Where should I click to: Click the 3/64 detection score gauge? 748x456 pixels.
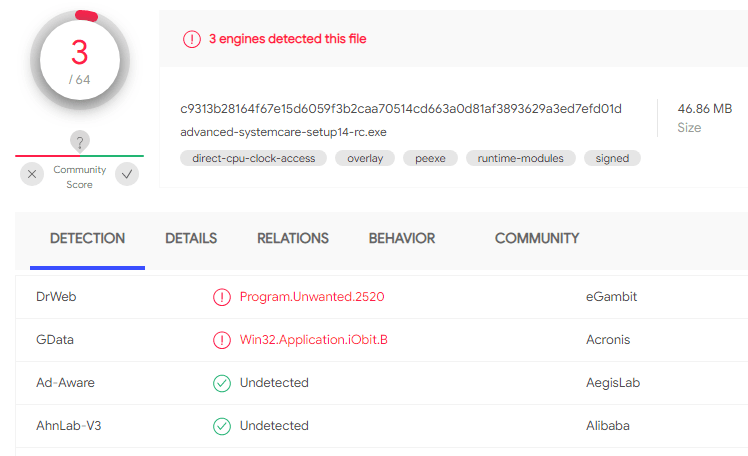coord(80,60)
